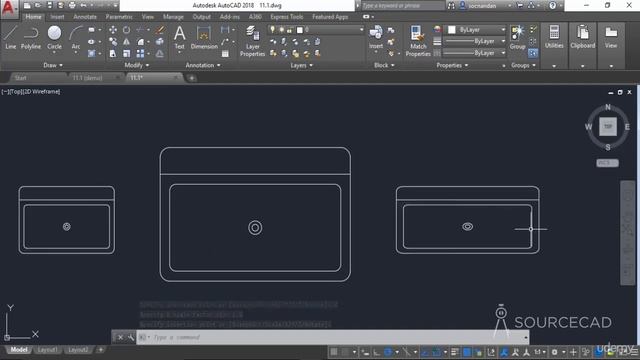Select the Arc tool
This screenshot has height=360, width=640.
point(76,38)
